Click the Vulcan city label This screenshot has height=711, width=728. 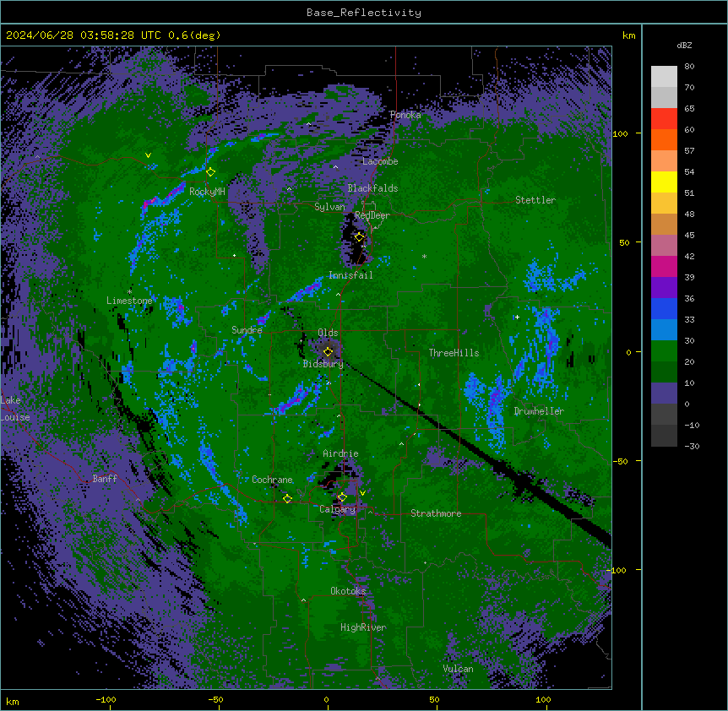pos(459,669)
